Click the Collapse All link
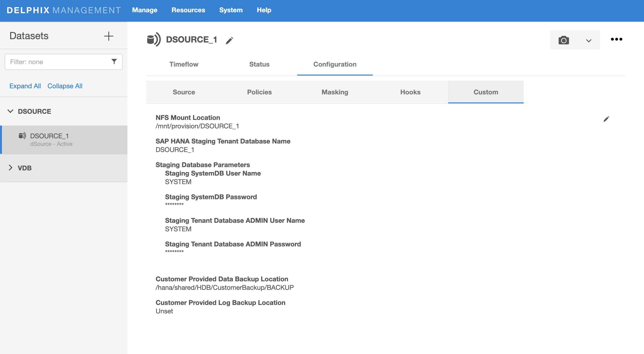 [65, 86]
